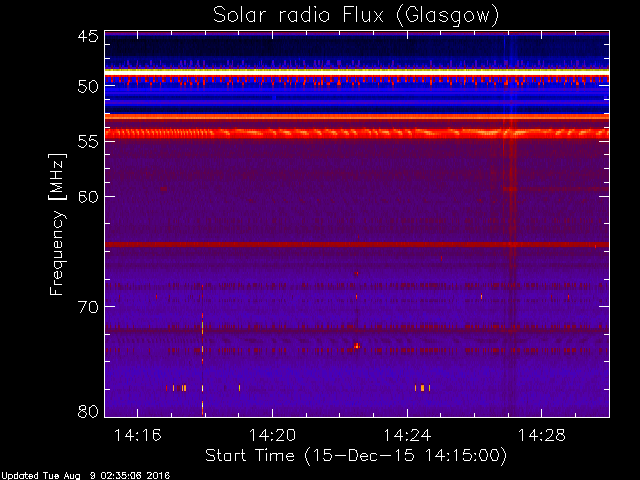This screenshot has height=480, width=640.
Task: Click the 50 frequency tick label
Action: coord(88,87)
